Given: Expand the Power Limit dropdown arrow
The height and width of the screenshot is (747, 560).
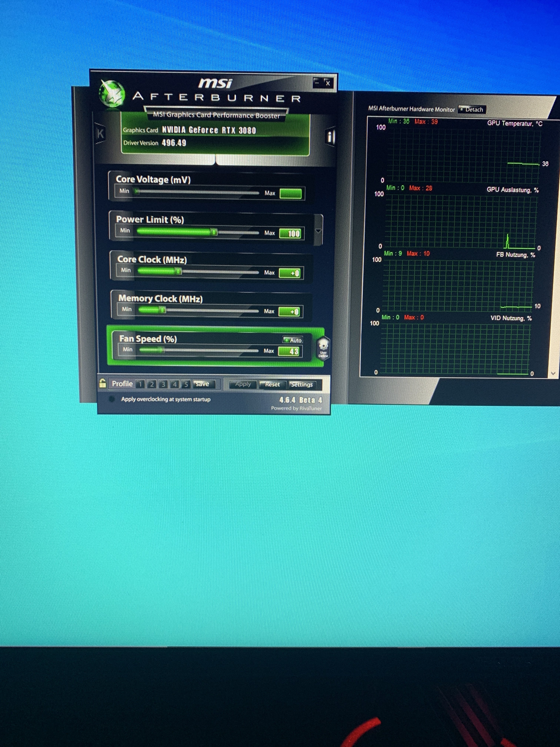Looking at the screenshot, I should pos(318,231).
